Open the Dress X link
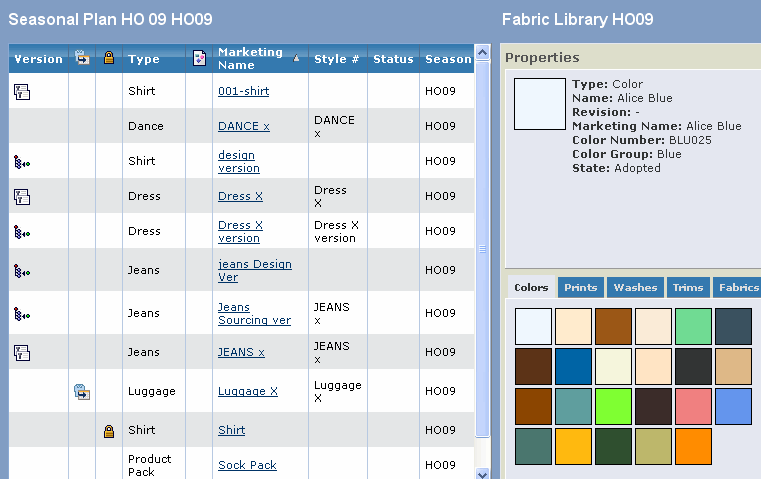The width and height of the screenshot is (761, 479). click(x=240, y=196)
